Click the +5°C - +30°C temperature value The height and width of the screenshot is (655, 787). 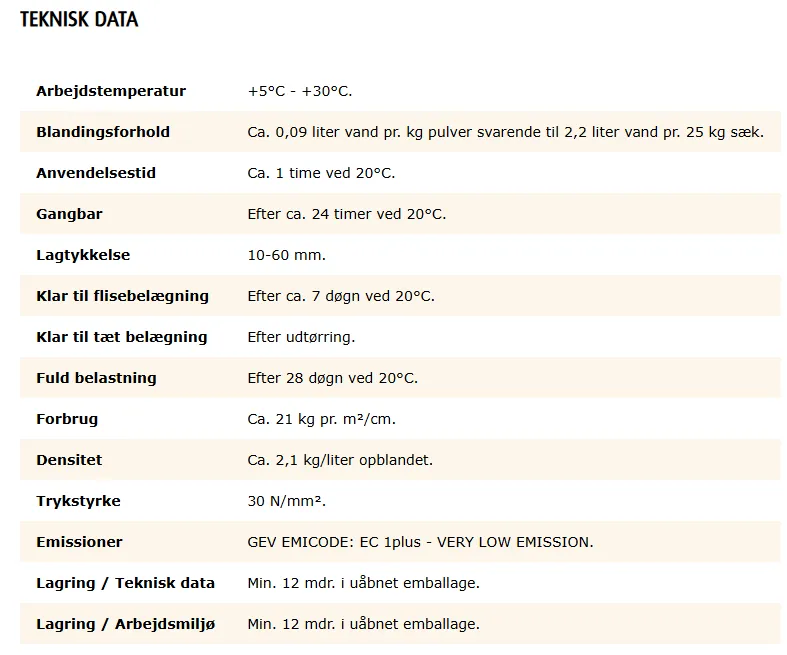pos(299,91)
